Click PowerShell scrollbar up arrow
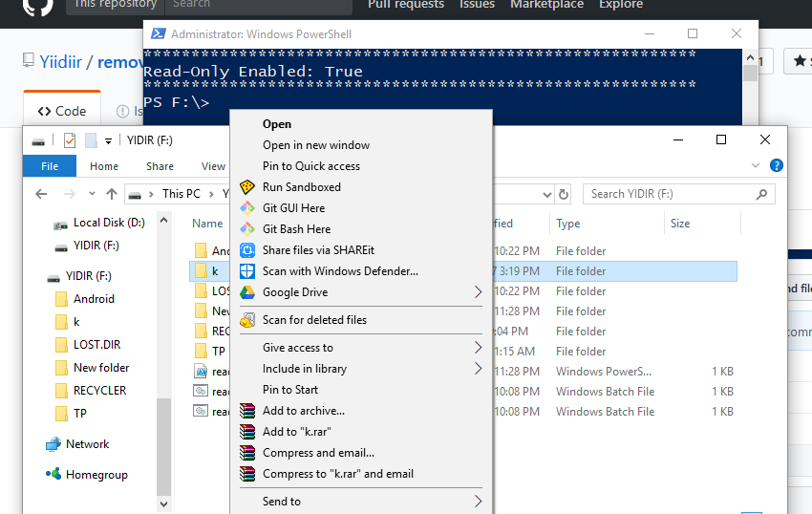 (x=750, y=57)
